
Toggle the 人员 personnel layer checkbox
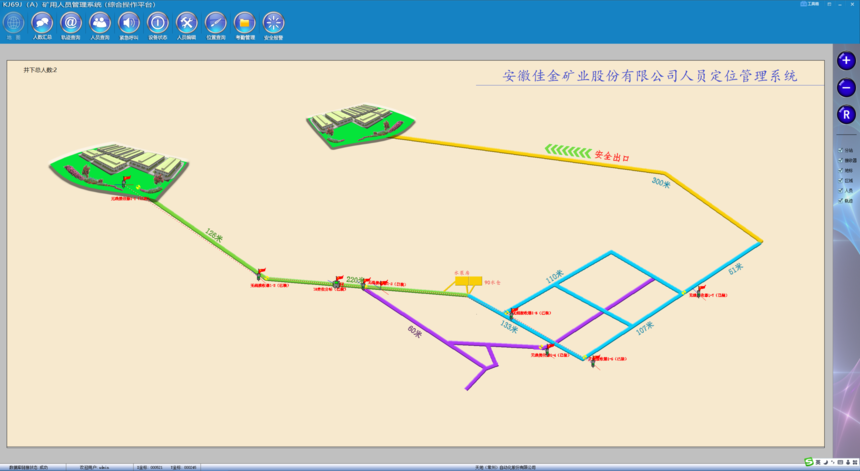coord(841,190)
